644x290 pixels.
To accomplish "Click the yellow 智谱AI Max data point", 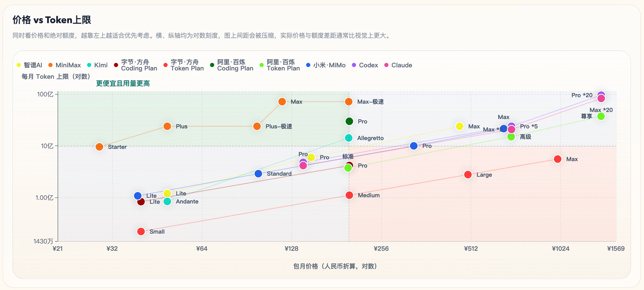I will [460, 126].
